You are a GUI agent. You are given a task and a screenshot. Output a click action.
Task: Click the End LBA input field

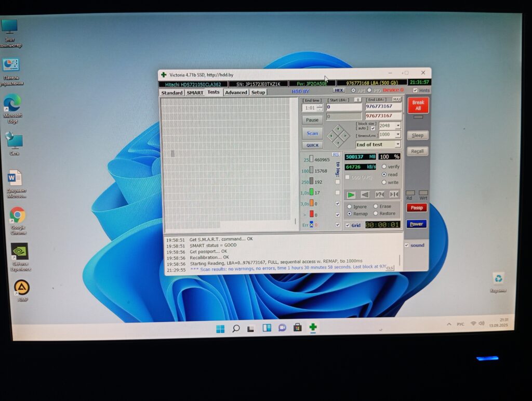(383, 106)
